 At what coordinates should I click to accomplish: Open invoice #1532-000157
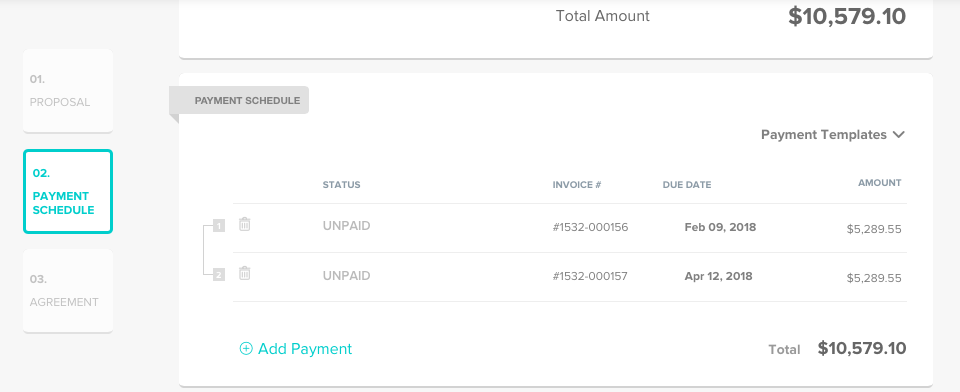(590, 276)
